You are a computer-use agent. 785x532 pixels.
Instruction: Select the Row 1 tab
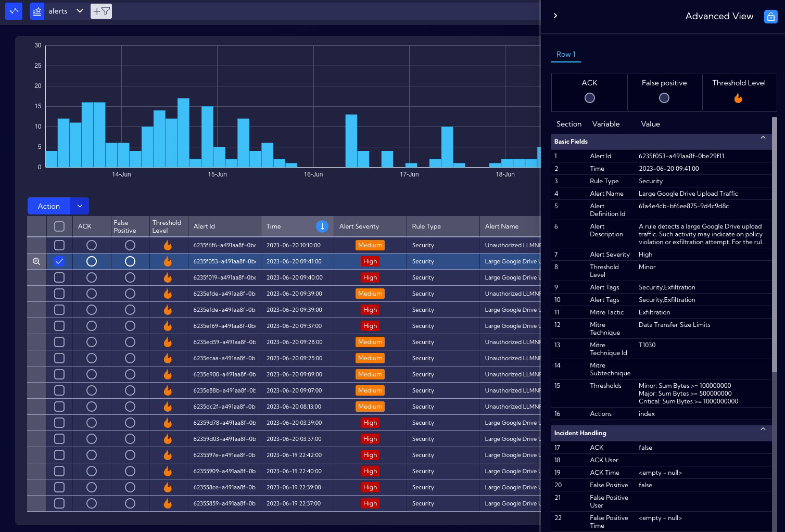(x=566, y=54)
